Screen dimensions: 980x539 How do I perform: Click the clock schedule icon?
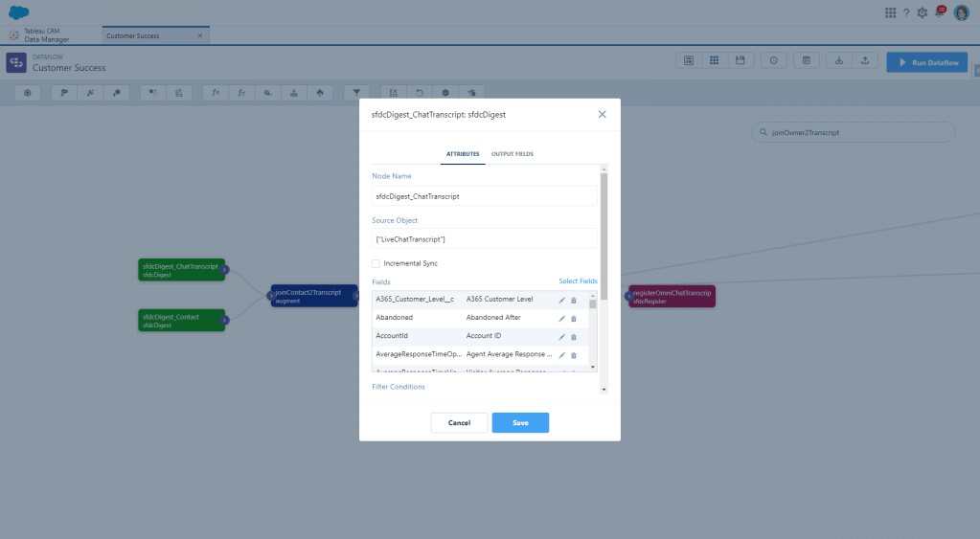pos(773,60)
